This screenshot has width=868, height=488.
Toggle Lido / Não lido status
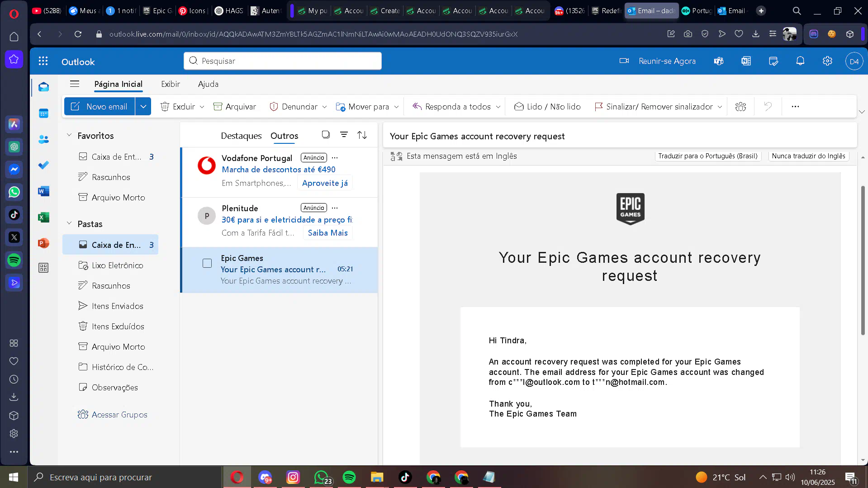547,106
